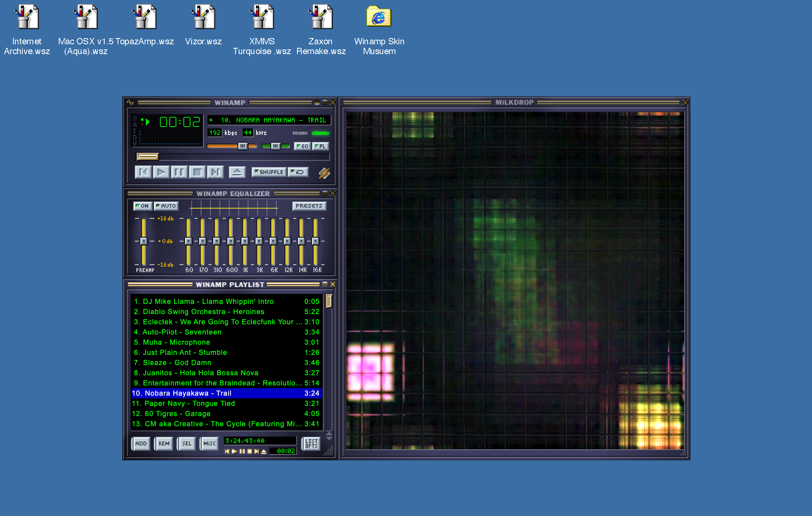Pause playback with the Pause button
This screenshot has width=812, height=516.
point(179,172)
